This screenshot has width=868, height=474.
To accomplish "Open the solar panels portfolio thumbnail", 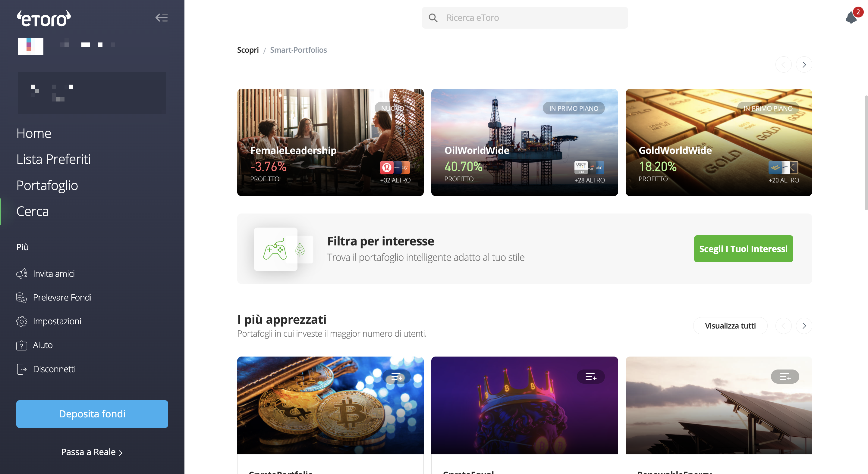I will pos(719,405).
